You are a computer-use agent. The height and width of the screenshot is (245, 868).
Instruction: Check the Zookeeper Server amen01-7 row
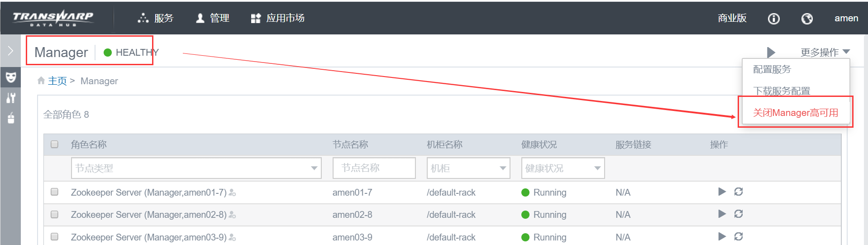[x=55, y=192]
